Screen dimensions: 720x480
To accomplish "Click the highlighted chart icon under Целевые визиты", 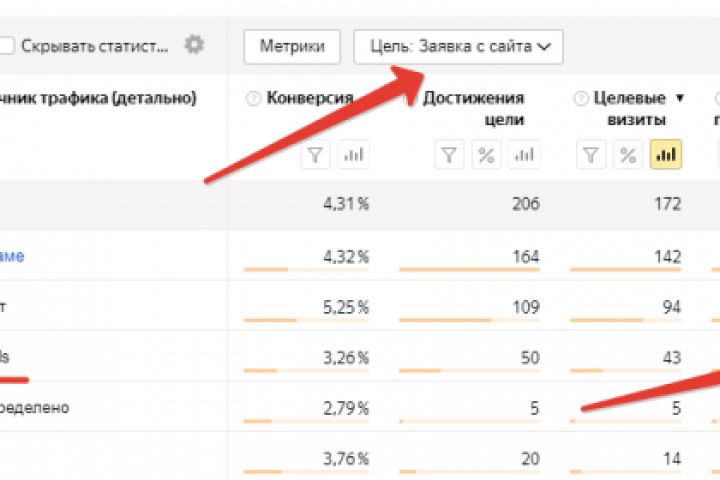I will coord(666,155).
